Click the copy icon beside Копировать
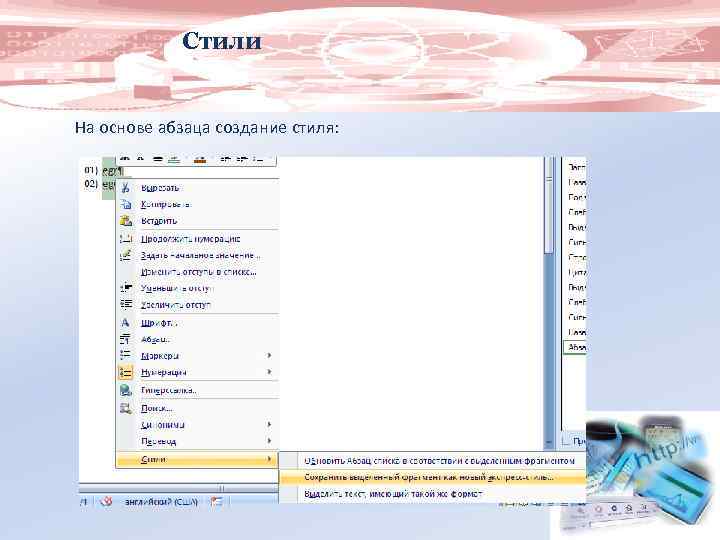Screen dimensions: 720x540 126,204
